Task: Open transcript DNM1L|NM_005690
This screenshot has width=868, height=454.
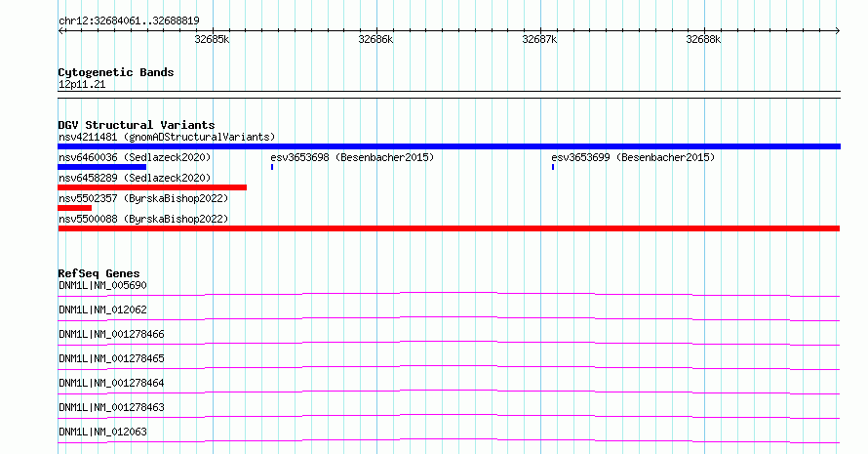Action: click(x=103, y=285)
